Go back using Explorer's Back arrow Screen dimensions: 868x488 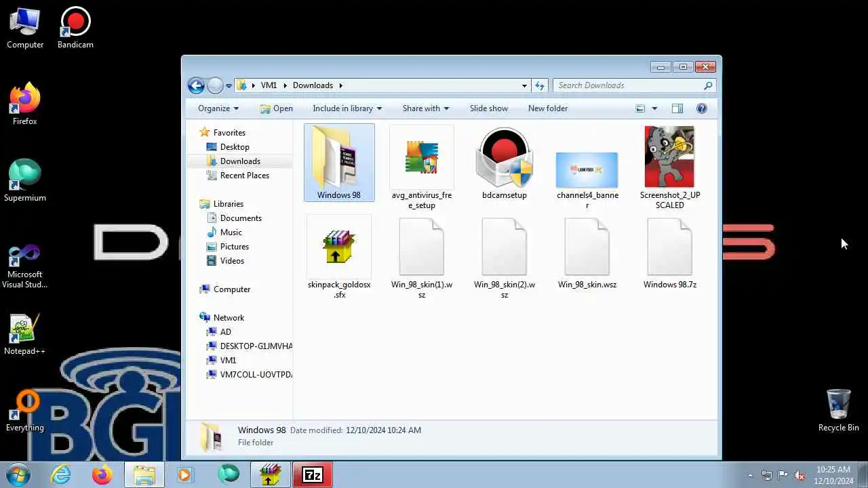coord(196,85)
